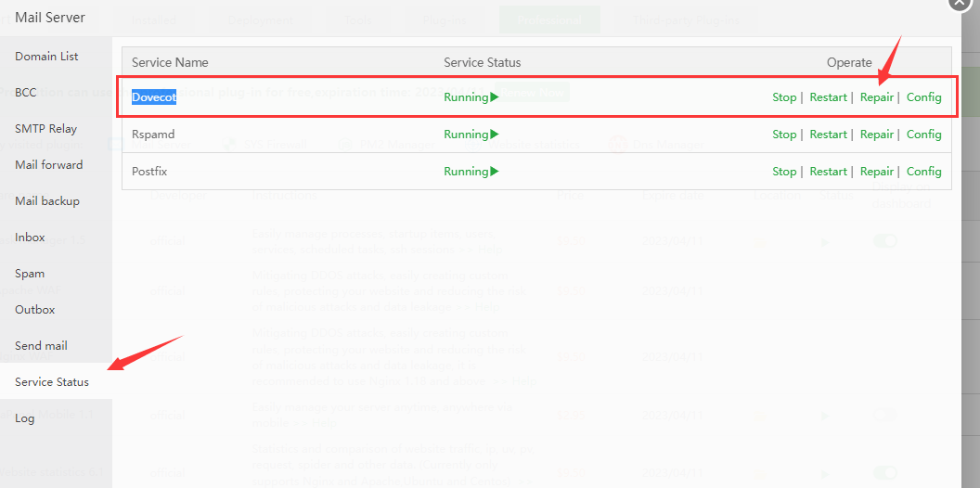Restart the Dovecot service
This screenshot has width=980, height=488.
point(828,97)
